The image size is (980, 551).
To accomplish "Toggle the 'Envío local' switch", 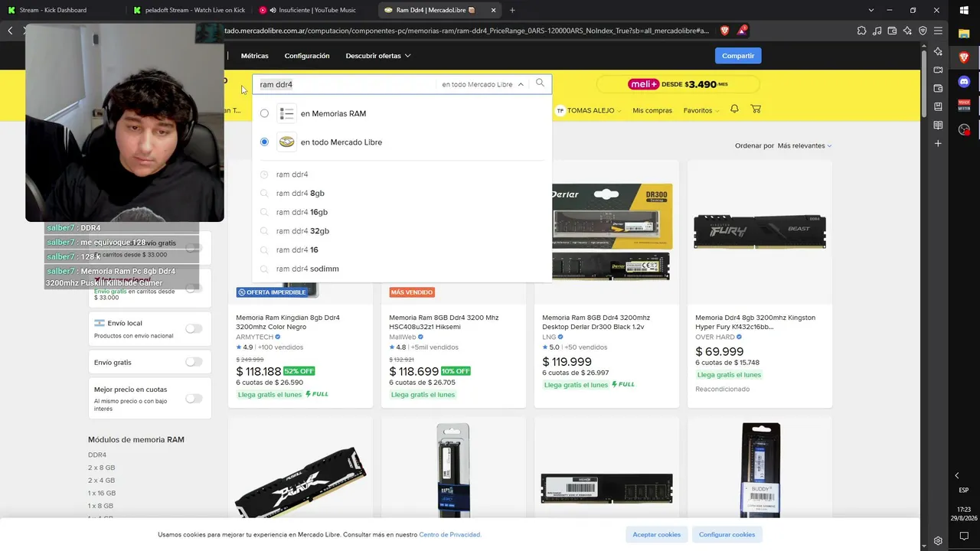I will [194, 328].
